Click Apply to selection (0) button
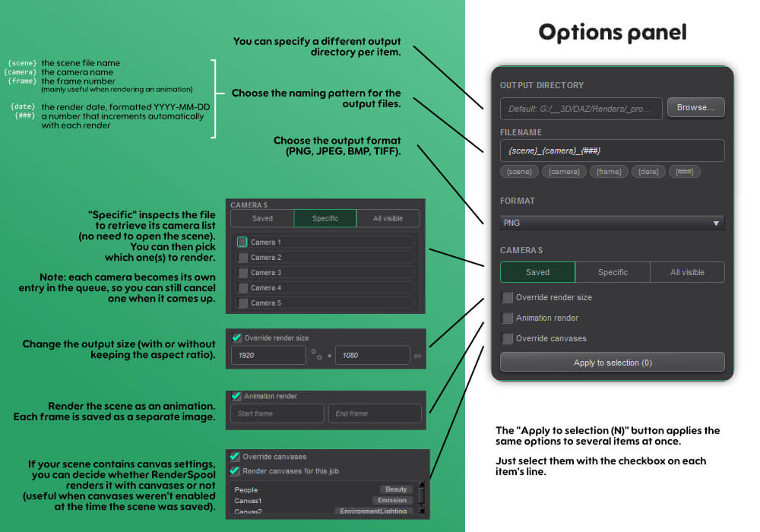Viewport: 760px width, 532px height. tap(612, 363)
